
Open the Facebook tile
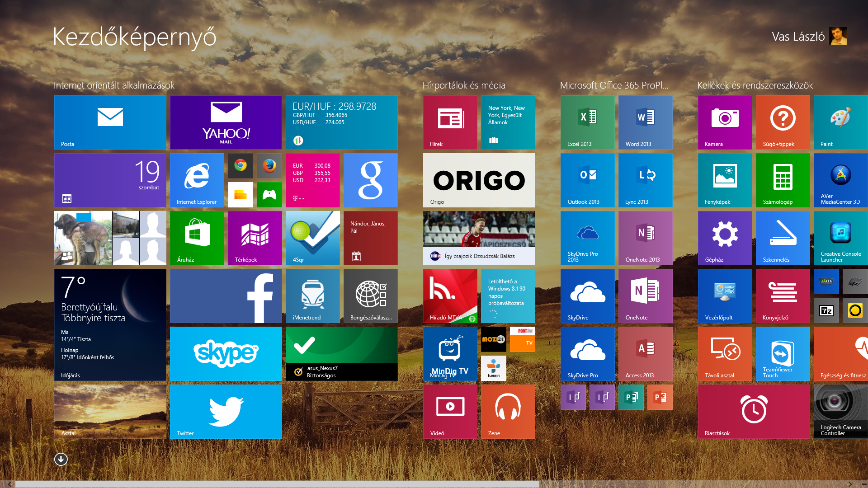coord(226,296)
